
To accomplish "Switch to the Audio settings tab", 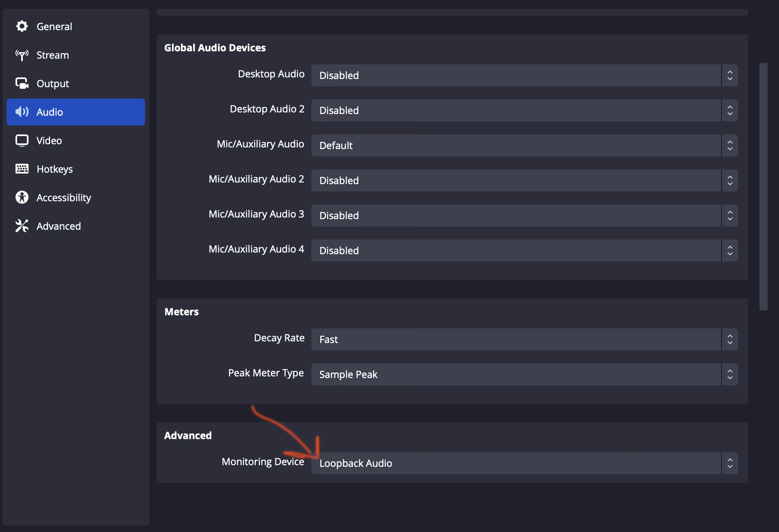I will [x=50, y=112].
